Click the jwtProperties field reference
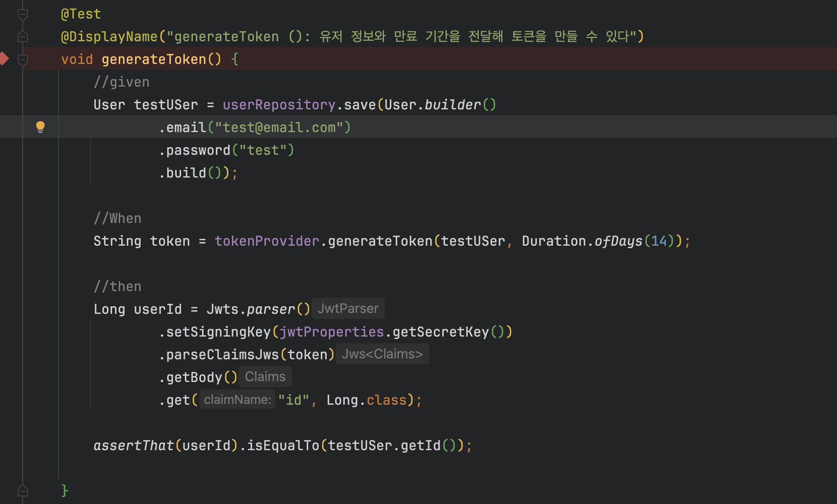The image size is (837, 504). point(331,332)
